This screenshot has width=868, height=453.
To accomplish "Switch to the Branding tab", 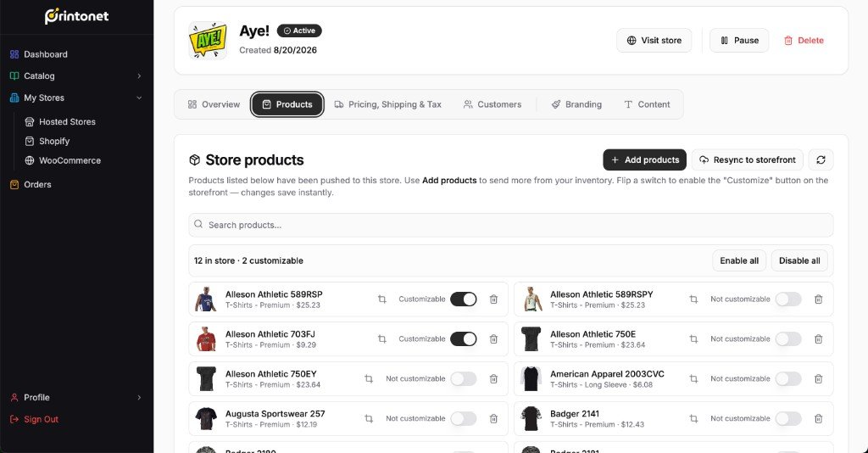I will click(576, 104).
